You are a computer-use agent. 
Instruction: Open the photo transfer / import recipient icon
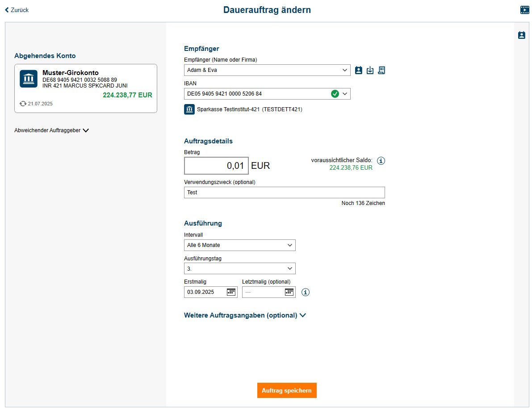pyautogui.click(x=370, y=70)
